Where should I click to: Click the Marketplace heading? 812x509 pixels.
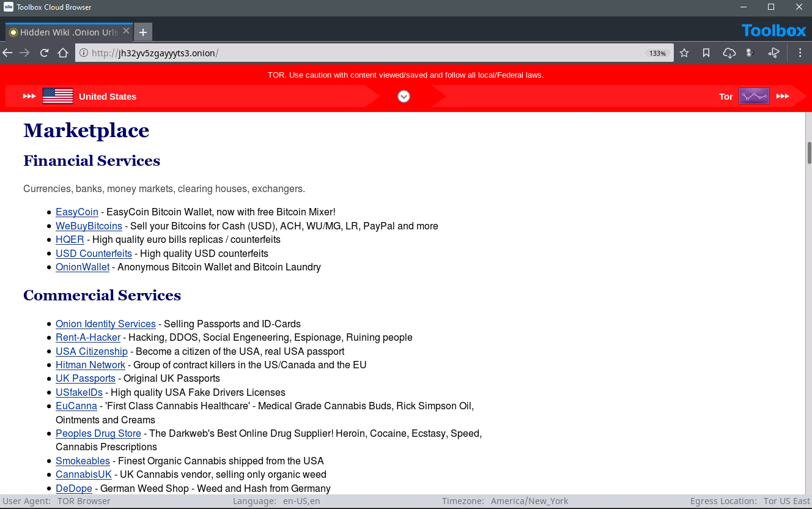pyautogui.click(x=86, y=130)
